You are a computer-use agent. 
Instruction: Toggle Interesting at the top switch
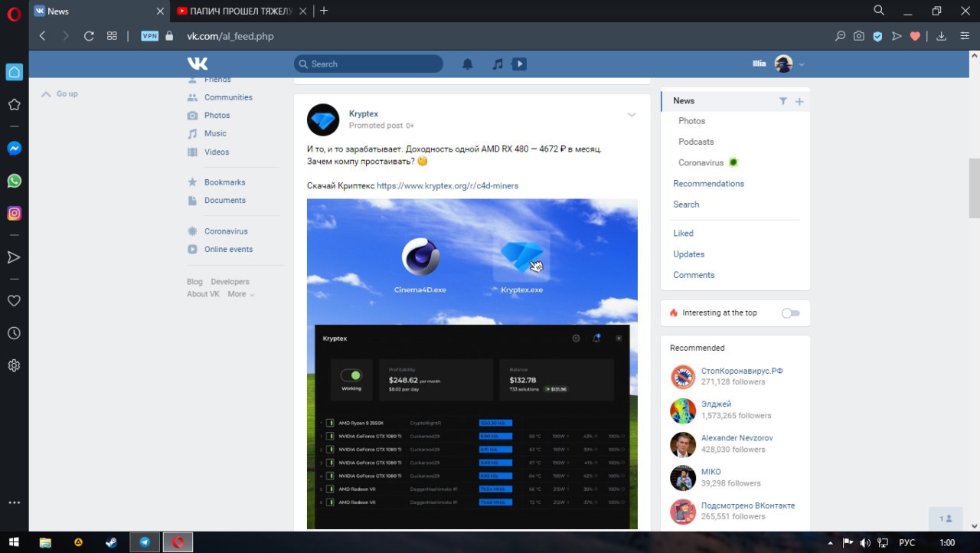tap(790, 312)
